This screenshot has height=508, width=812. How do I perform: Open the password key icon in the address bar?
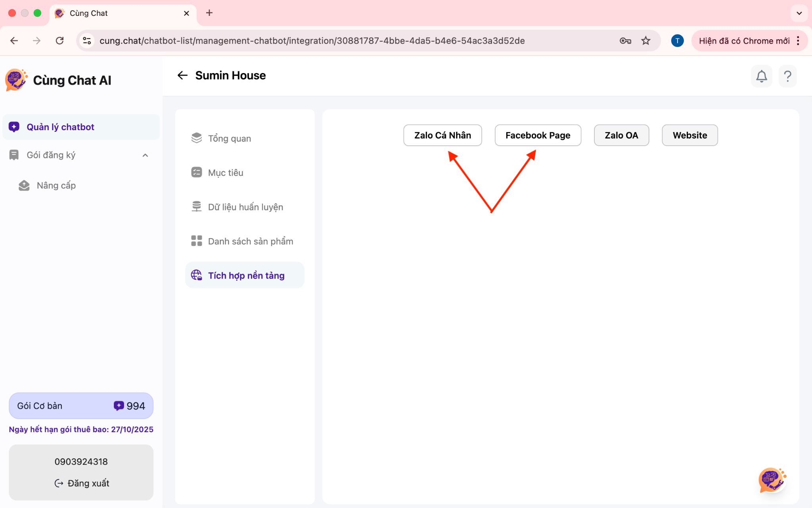[x=625, y=41]
